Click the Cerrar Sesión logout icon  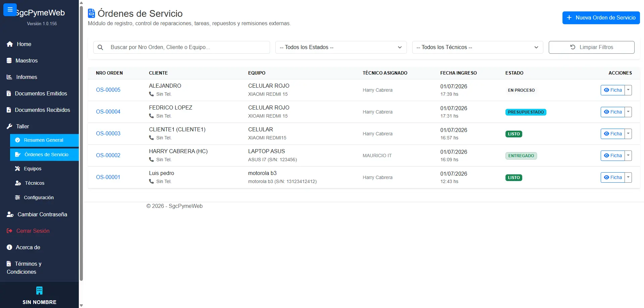(x=9, y=231)
